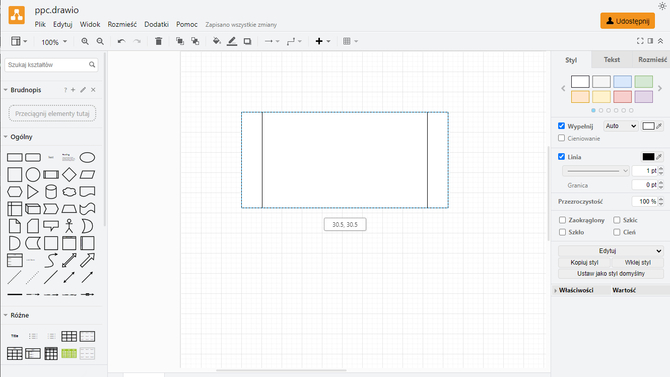
Task: Open fill color bucket tool
Action: (x=217, y=41)
